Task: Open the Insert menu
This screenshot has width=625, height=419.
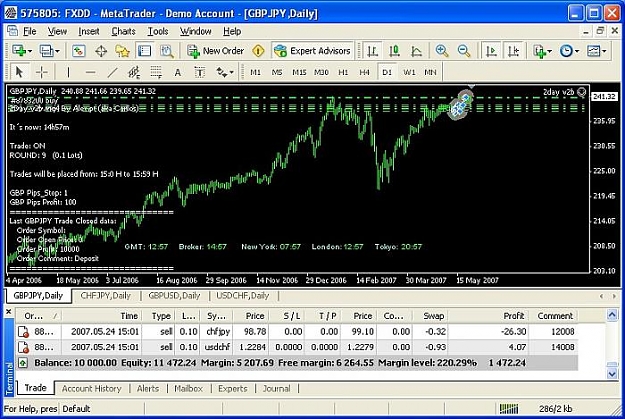Action: 88,31
